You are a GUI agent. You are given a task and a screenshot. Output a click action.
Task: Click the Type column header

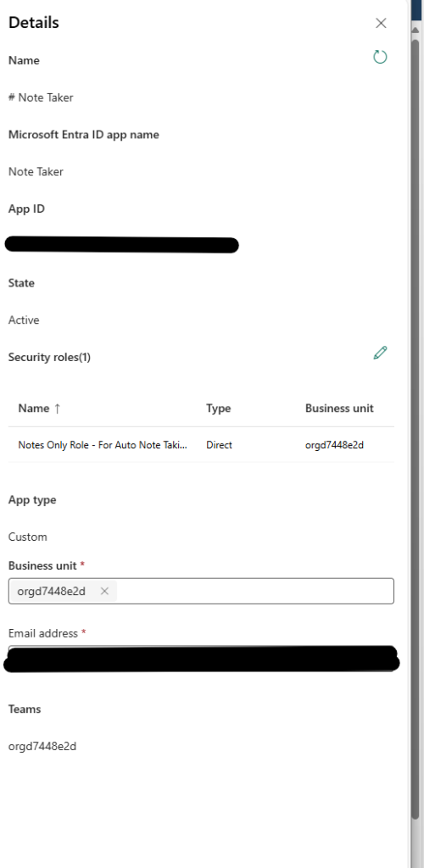(x=219, y=409)
